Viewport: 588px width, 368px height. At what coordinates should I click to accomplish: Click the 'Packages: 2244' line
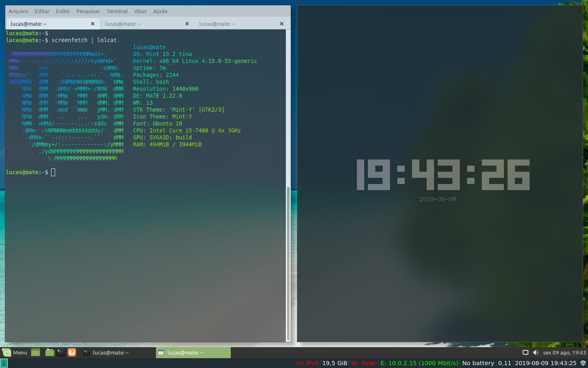point(156,75)
